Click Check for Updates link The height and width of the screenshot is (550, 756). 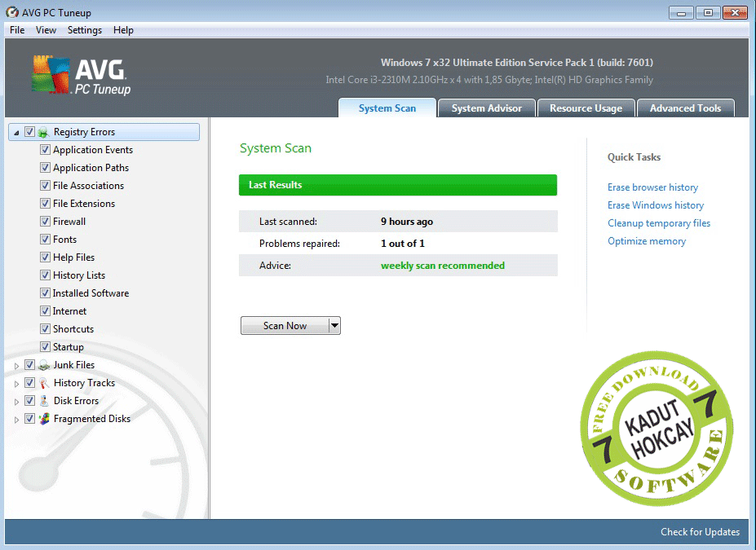pos(700,532)
